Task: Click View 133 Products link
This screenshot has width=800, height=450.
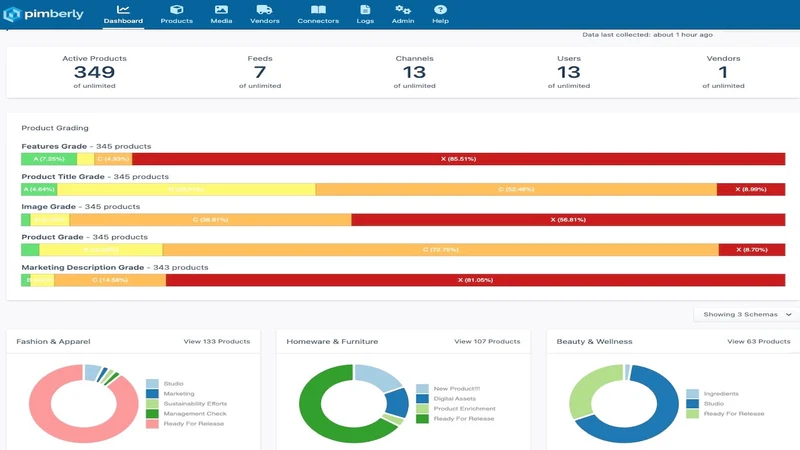Action: click(x=217, y=341)
